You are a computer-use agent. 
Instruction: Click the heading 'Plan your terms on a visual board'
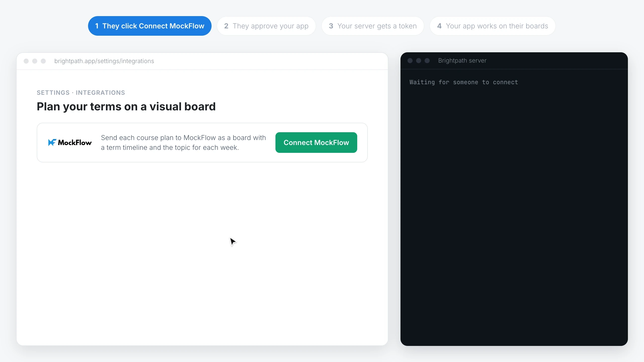[x=126, y=107]
